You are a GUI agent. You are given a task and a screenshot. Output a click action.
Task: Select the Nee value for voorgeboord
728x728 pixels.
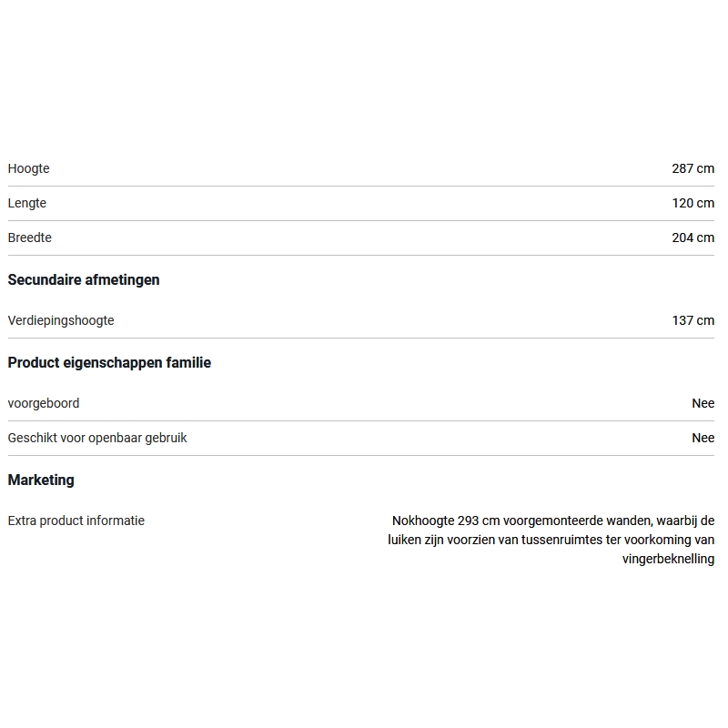[703, 403]
